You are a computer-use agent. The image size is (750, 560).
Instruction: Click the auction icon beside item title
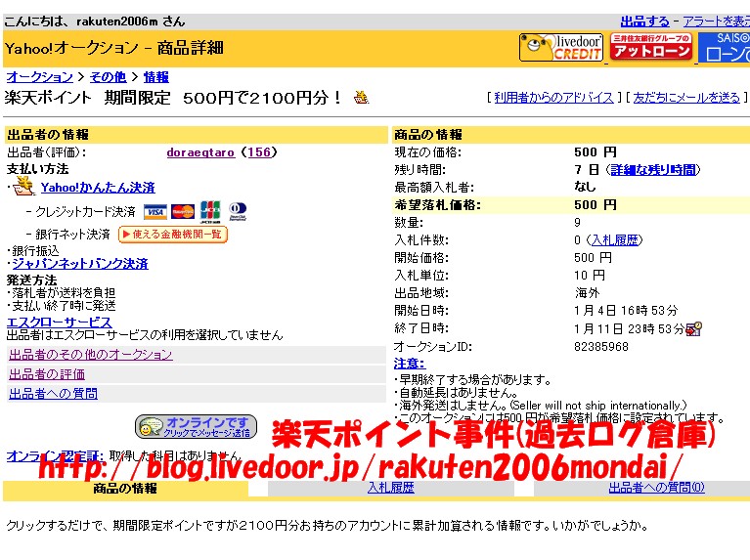click(361, 97)
